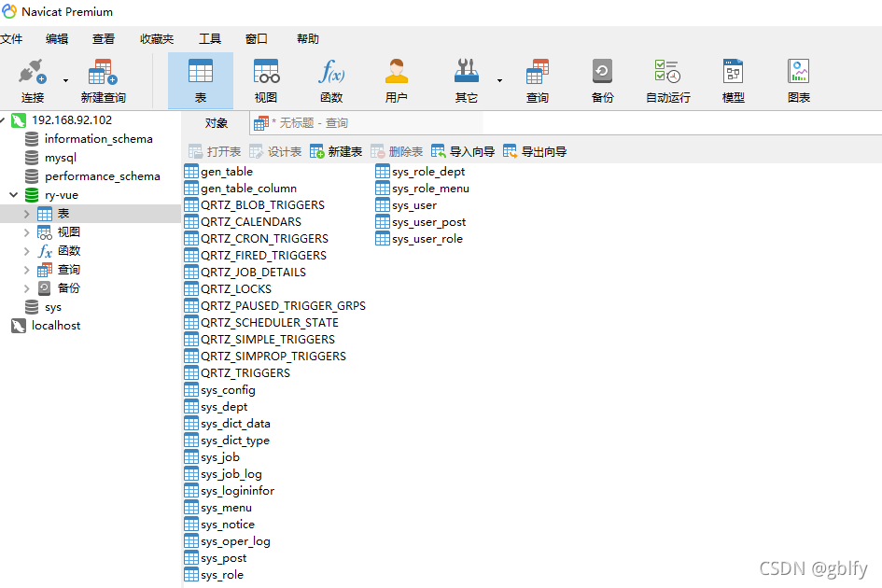
Task: Click the 设计表 design table button
Action: pyautogui.click(x=275, y=151)
